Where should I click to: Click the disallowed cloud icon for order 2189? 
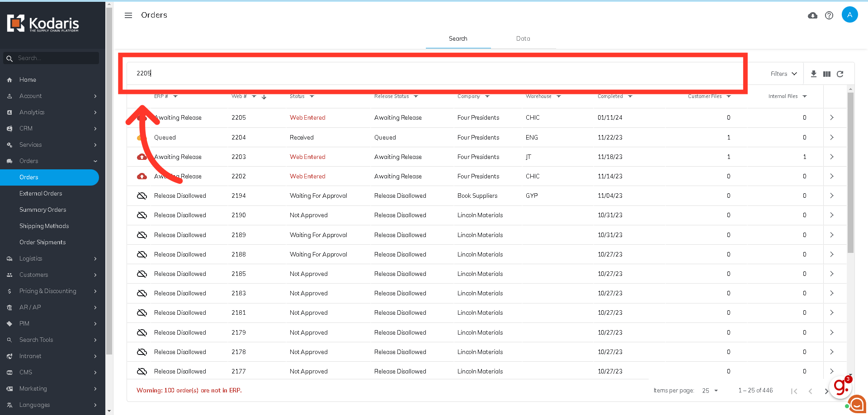tap(142, 235)
